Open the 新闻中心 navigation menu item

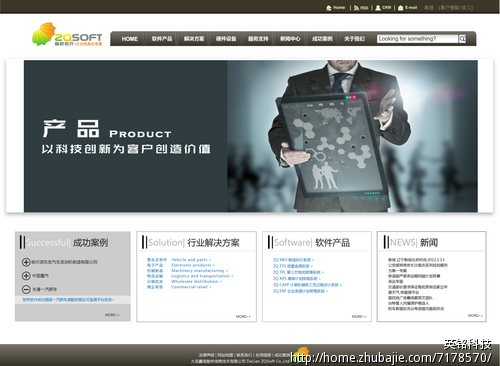[x=290, y=39]
